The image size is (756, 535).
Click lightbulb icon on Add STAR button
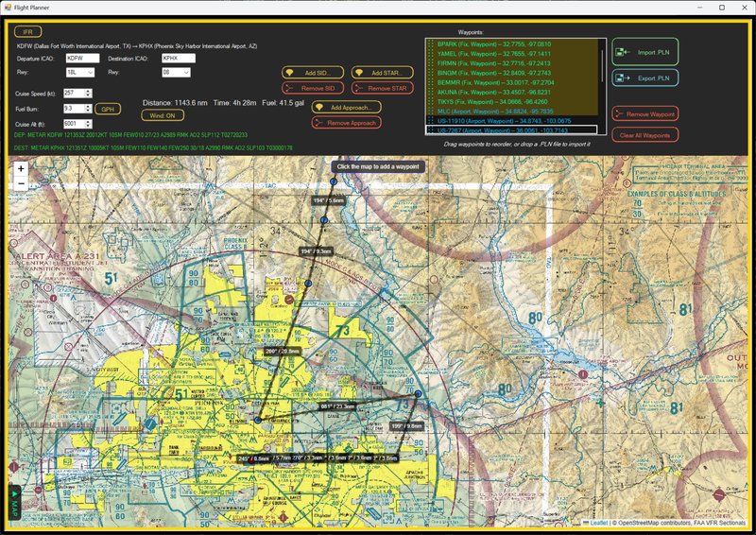[359, 73]
